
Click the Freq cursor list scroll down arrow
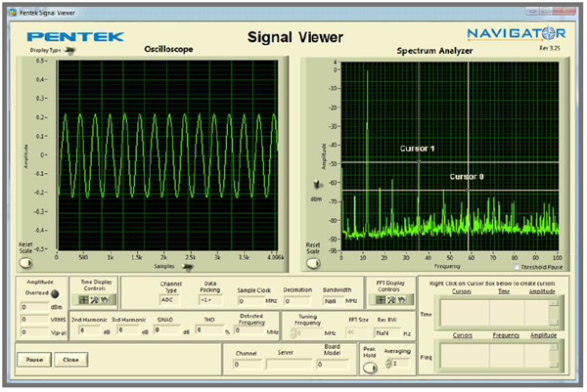[x=554, y=365]
